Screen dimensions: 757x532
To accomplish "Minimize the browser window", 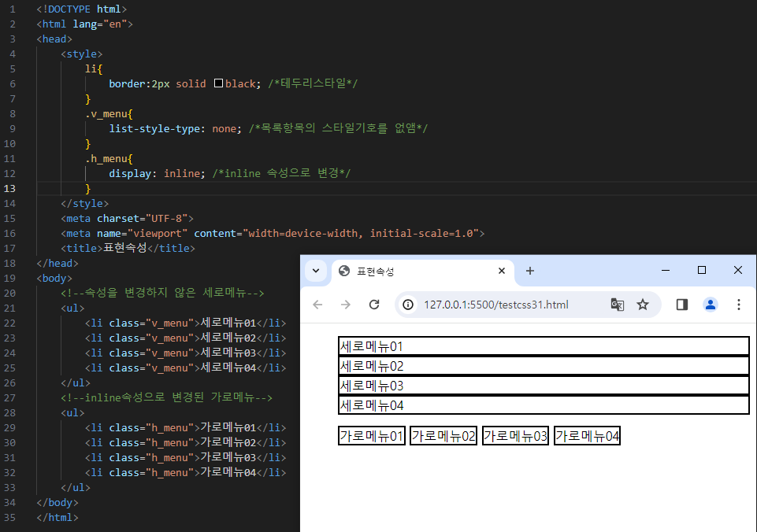I will [x=666, y=270].
